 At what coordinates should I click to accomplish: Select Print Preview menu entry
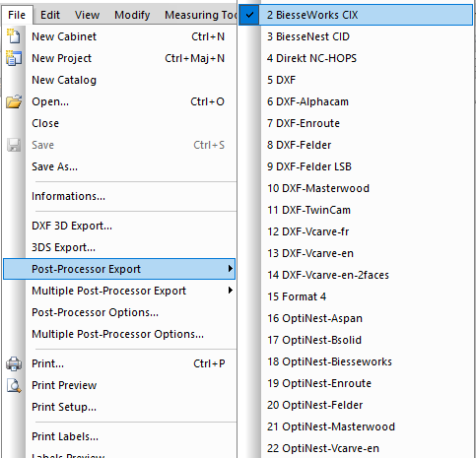pos(119,385)
